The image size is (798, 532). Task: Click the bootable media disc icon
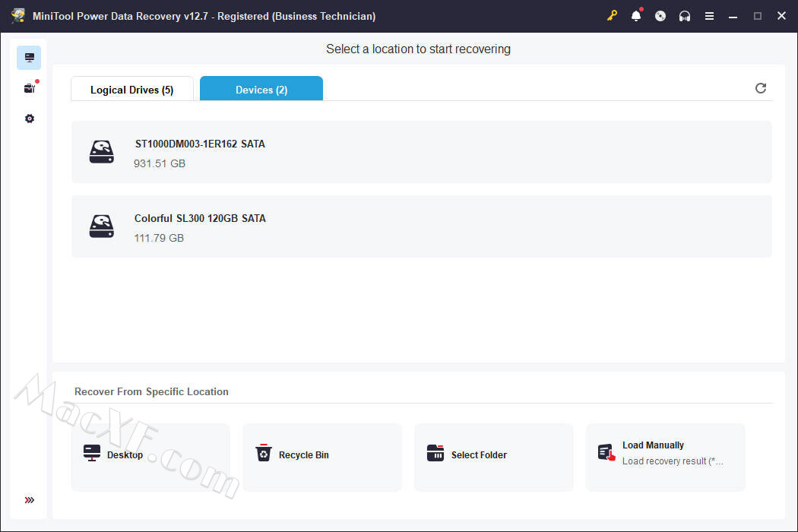[660, 16]
